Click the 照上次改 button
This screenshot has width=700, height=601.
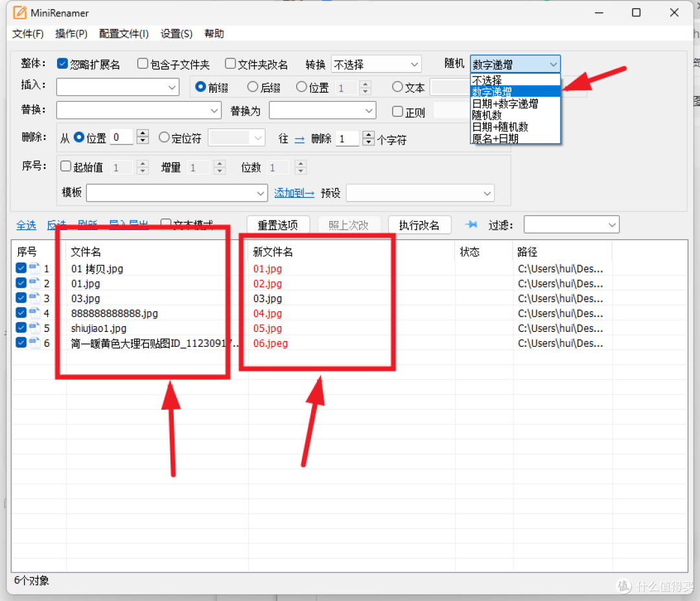[x=349, y=225]
